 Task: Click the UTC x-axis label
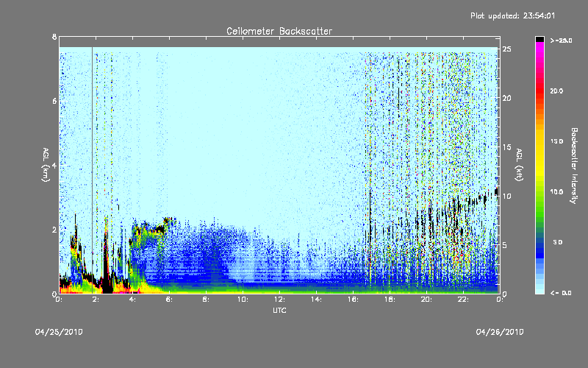[279, 310]
